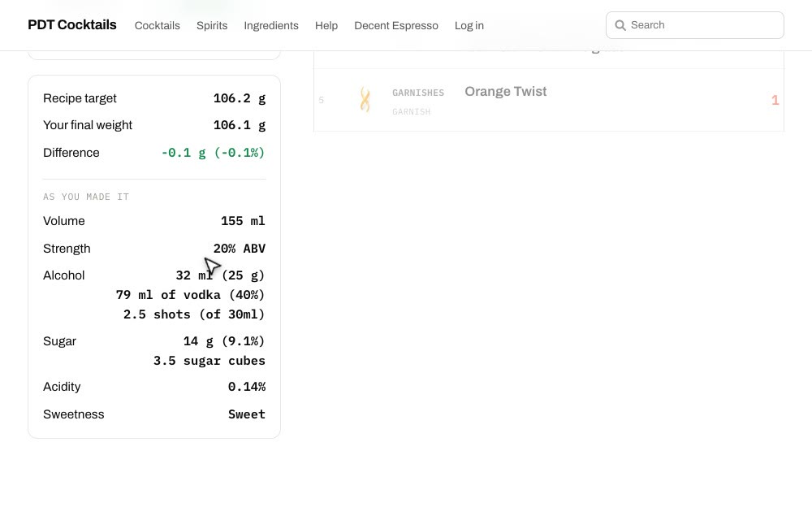Click the green difference value -0.1 g
Screen dimensions: 812x520
point(213,153)
